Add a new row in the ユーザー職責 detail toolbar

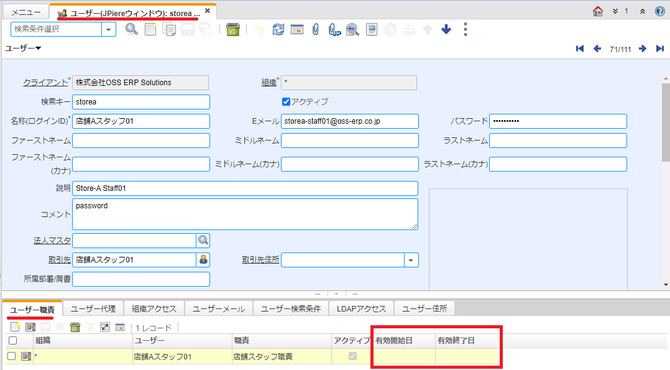[x=15, y=327]
